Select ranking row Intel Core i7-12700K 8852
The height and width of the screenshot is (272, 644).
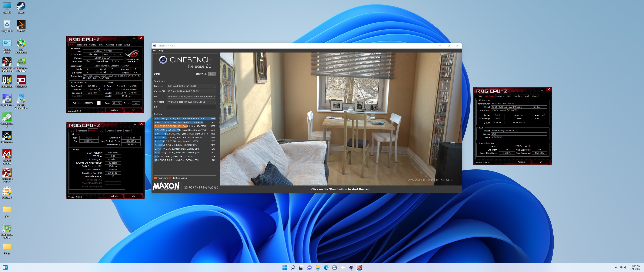[x=185, y=126]
